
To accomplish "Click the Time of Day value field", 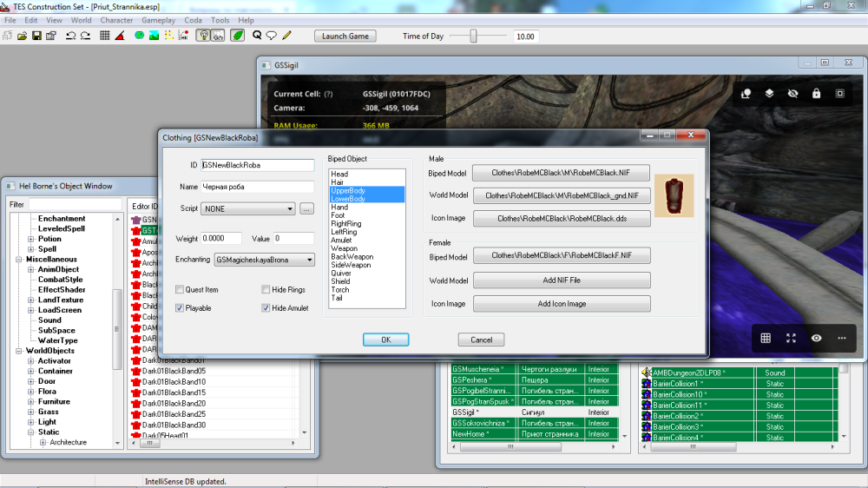I will [526, 36].
